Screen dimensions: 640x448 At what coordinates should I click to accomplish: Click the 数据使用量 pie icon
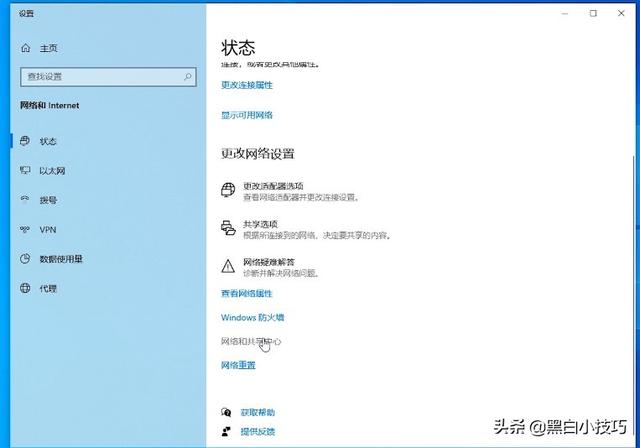tap(25, 259)
